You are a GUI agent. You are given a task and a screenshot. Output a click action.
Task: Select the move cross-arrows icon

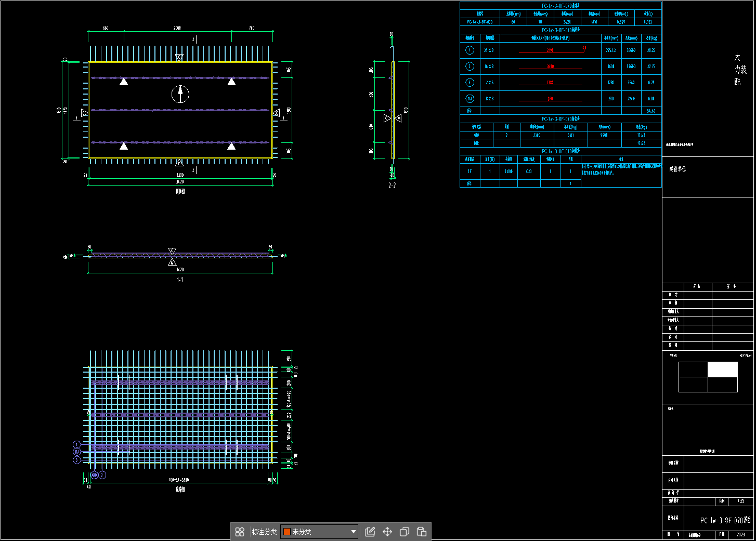(x=387, y=532)
